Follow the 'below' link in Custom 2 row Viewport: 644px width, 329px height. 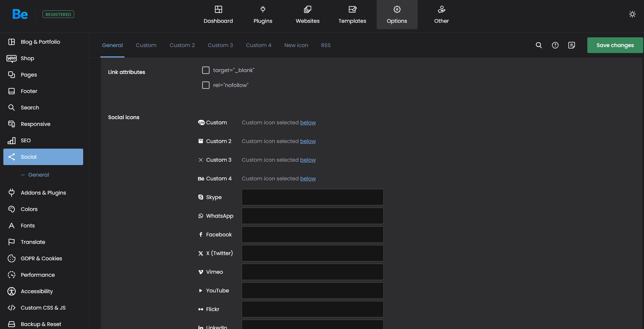coord(308,141)
